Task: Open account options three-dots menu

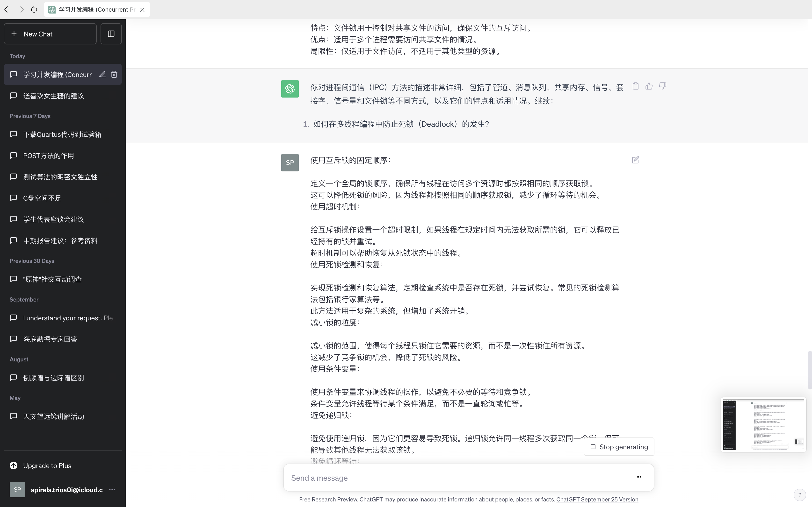Action: coord(112,490)
